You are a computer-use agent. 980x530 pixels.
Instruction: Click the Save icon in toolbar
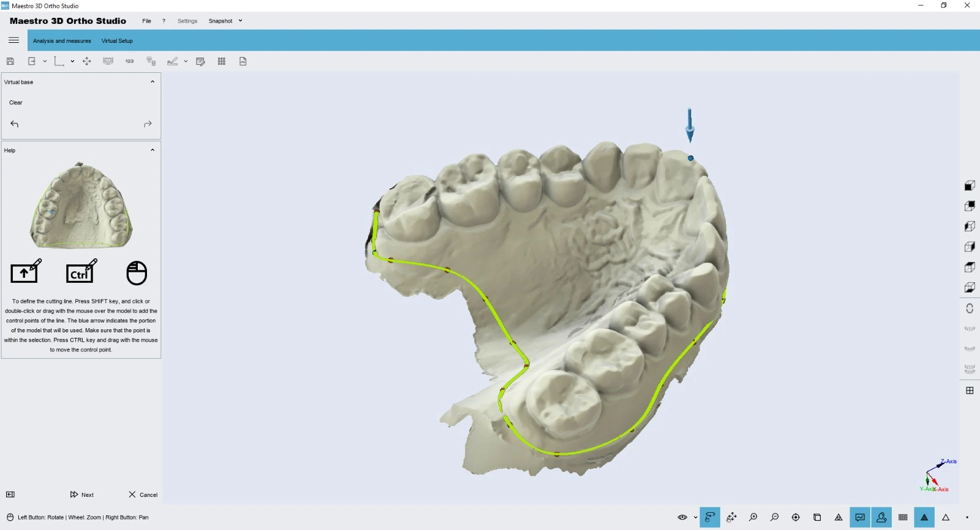click(x=10, y=61)
